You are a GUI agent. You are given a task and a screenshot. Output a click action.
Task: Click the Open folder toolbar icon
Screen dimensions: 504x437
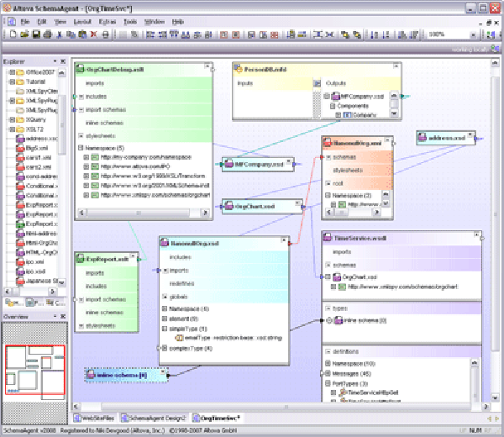[25, 34]
